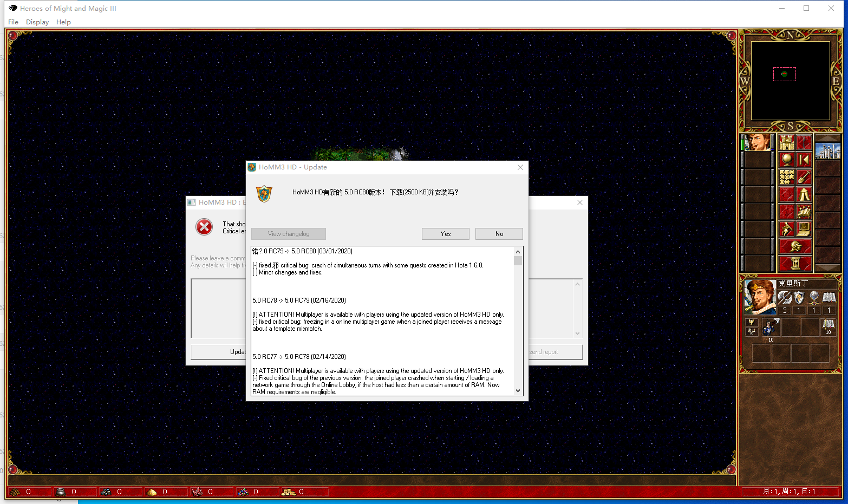
Task: Open the Display menu
Action: click(37, 22)
